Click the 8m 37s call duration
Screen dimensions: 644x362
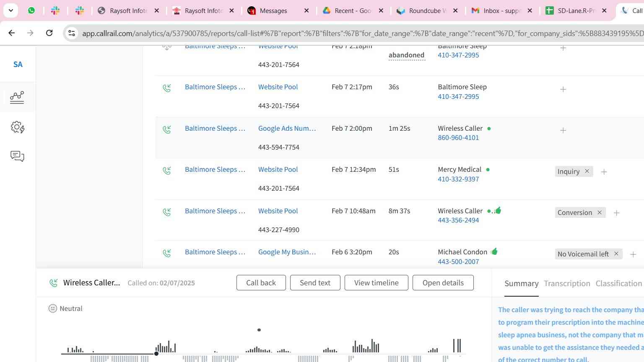tap(399, 211)
